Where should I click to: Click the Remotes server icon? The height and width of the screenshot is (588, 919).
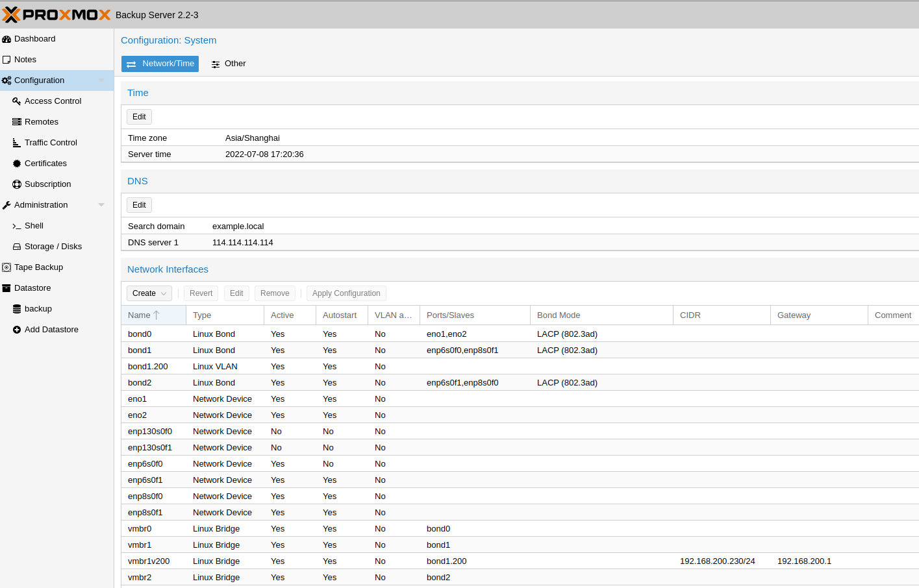(x=17, y=122)
